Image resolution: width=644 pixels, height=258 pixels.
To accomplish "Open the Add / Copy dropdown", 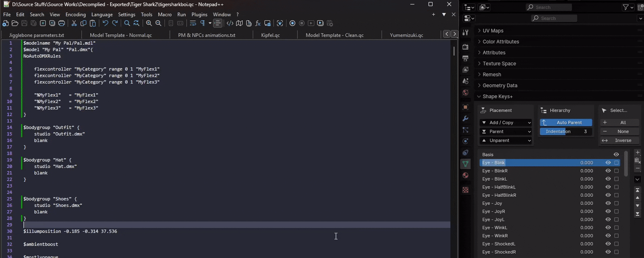I will click(506, 123).
